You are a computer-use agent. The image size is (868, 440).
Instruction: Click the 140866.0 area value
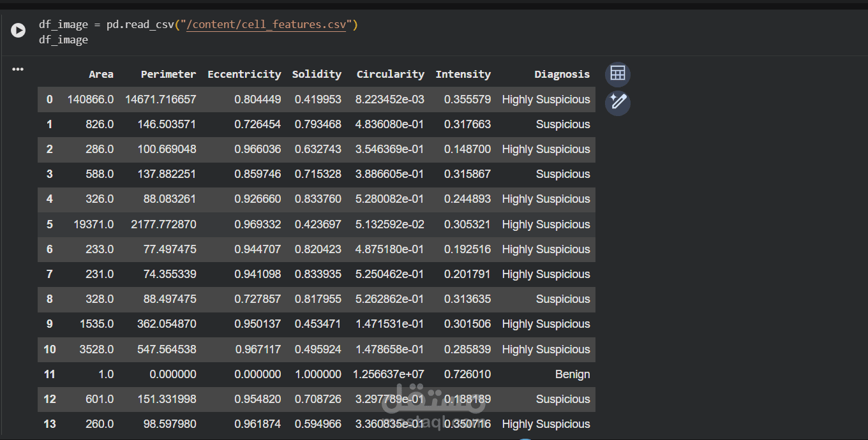pos(91,99)
